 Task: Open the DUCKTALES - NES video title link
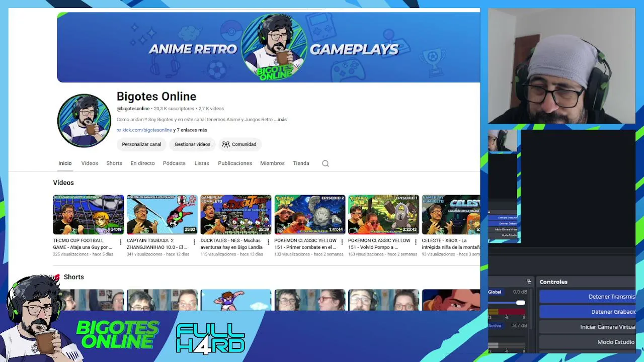tap(231, 244)
